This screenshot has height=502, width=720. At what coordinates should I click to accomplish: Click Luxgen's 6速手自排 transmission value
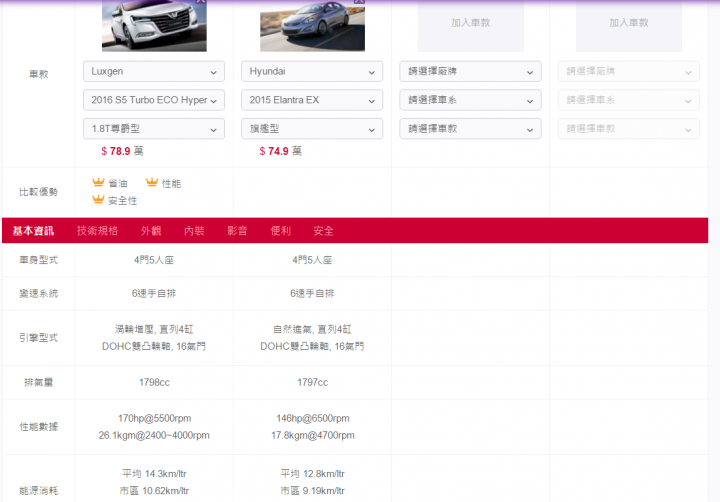click(154, 293)
